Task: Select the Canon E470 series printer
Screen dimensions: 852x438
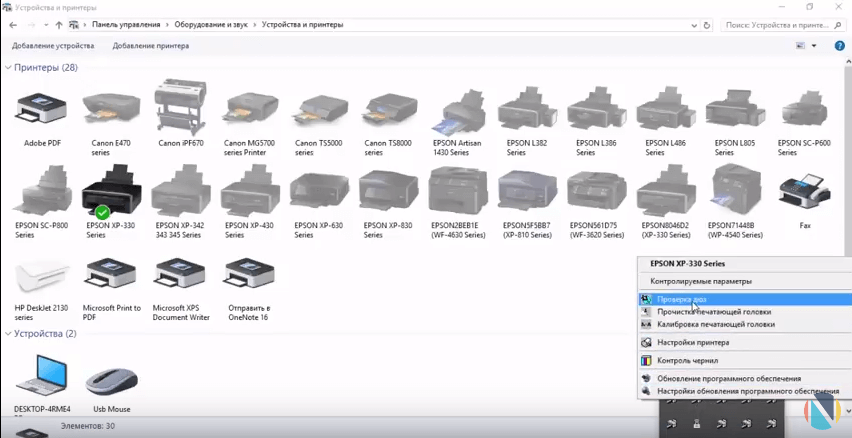Action: click(x=111, y=109)
